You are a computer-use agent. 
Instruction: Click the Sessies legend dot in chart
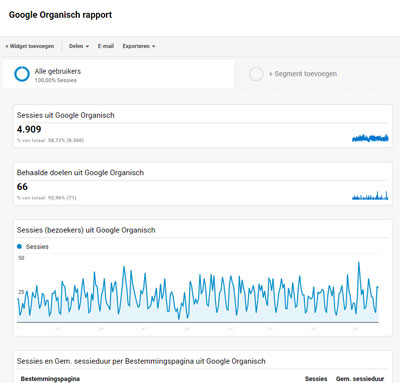coord(19,246)
